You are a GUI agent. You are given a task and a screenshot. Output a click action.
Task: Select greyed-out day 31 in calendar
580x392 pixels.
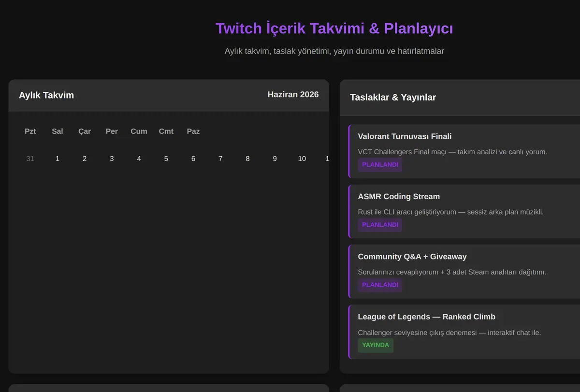coord(30,159)
